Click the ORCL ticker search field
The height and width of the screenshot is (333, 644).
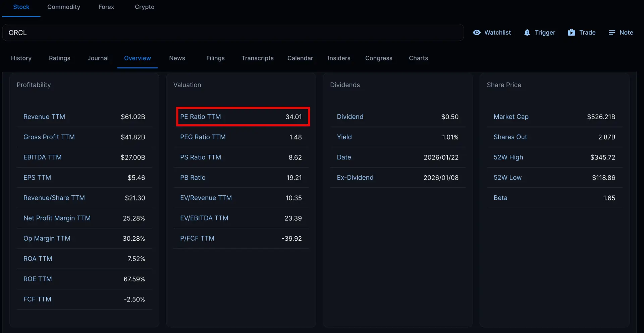click(233, 33)
